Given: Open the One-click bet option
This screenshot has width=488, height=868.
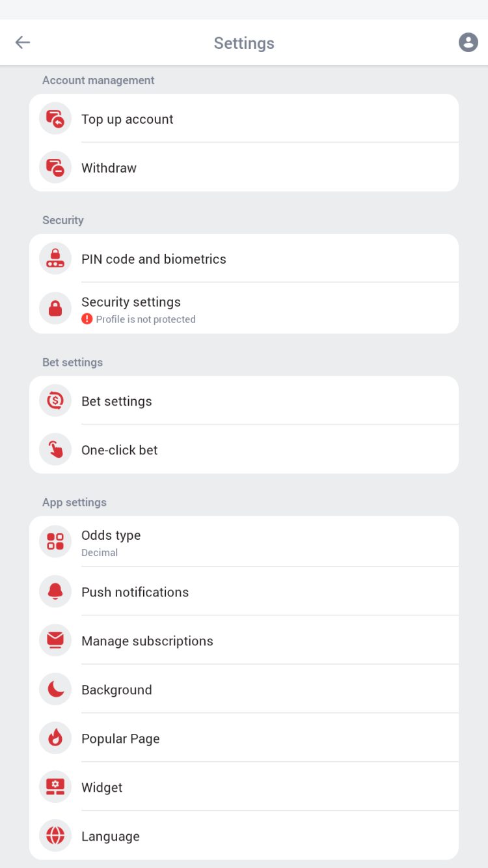Looking at the screenshot, I should coord(120,450).
